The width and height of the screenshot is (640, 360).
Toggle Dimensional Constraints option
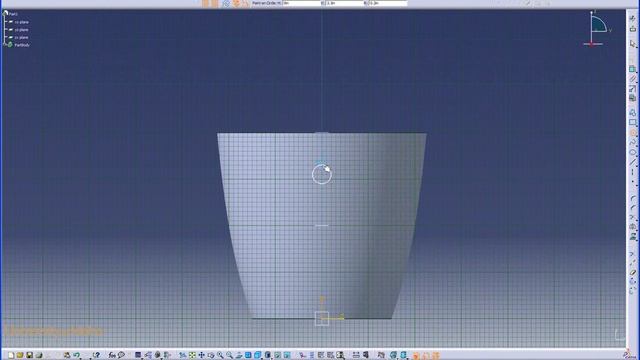click(x=245, y=3)
